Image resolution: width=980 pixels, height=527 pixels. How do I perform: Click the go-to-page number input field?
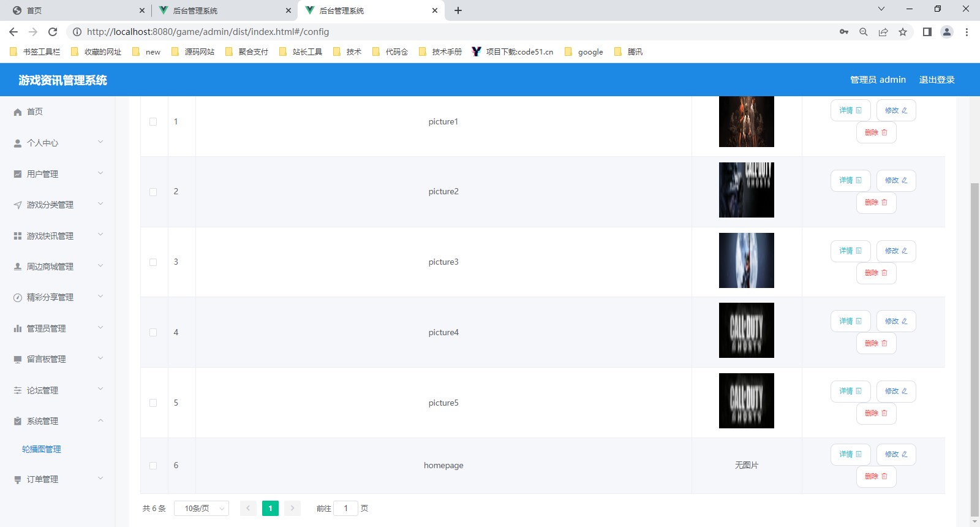pyautogui.click(x=346, y=509)
